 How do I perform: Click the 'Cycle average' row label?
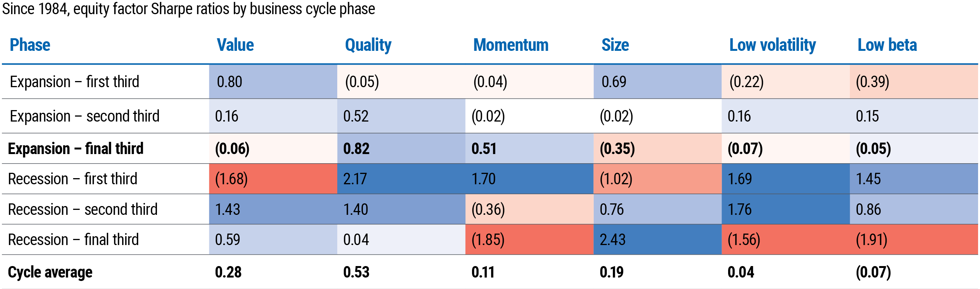point(50,272)
